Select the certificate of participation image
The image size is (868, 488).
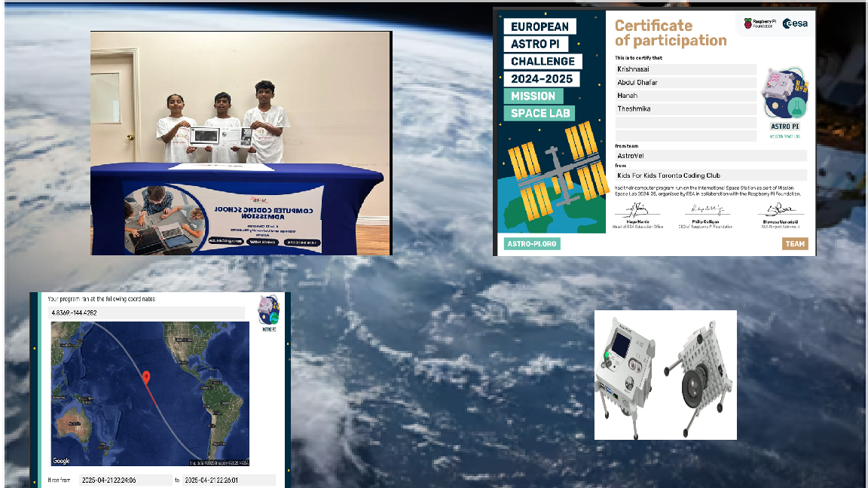tap(654, 132)
